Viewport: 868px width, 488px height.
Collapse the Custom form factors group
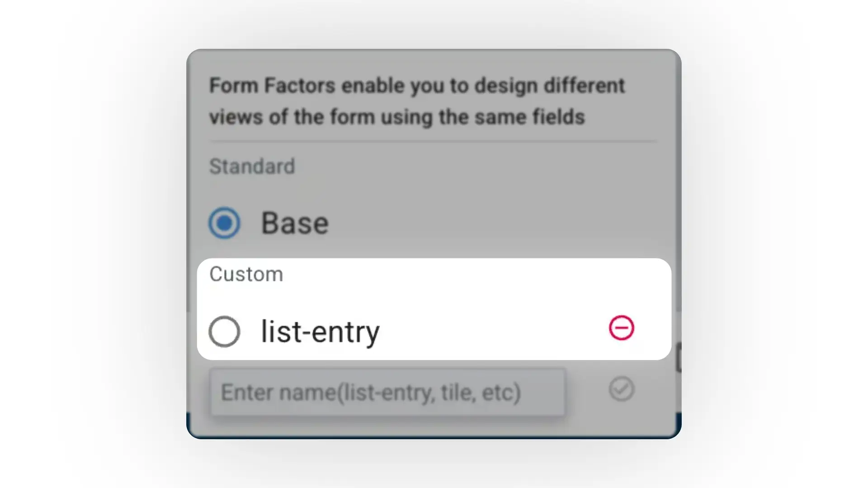[x=246, y=274]
